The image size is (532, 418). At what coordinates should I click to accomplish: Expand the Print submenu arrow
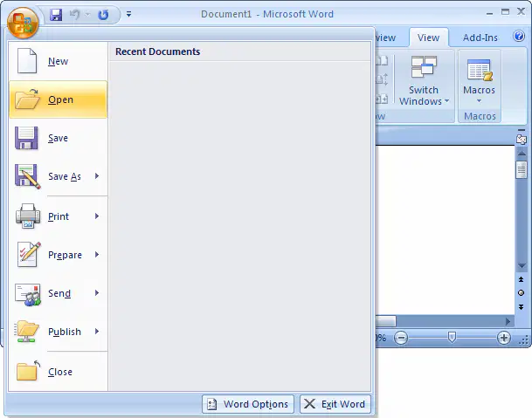pyautogui.click(x=97, y=216)
